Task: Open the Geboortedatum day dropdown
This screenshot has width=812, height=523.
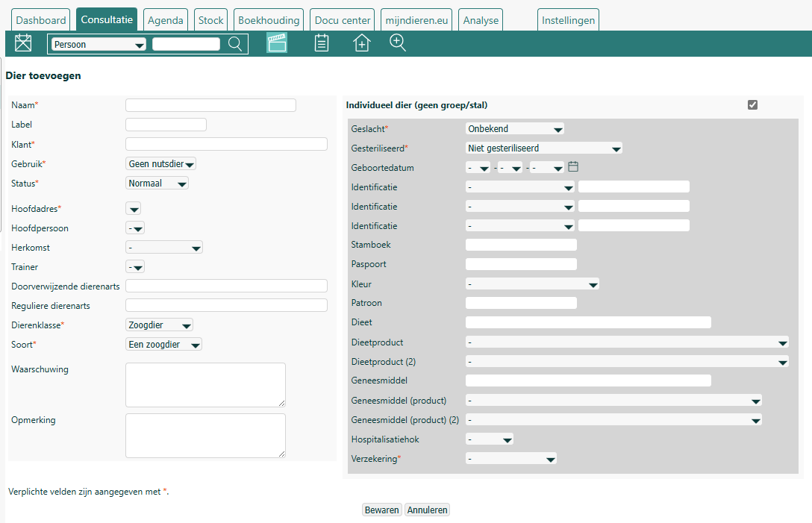Action: (478, 168)
